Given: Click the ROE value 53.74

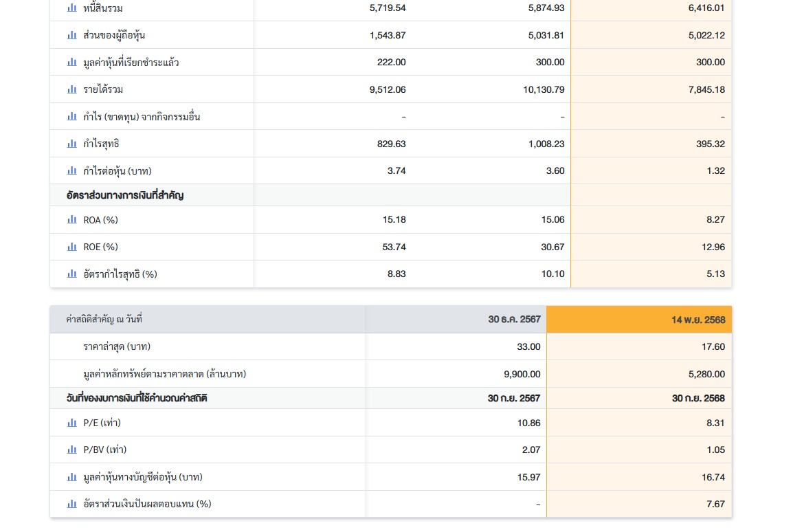Looking at the screenshot, I should click(x=394, y=247).
